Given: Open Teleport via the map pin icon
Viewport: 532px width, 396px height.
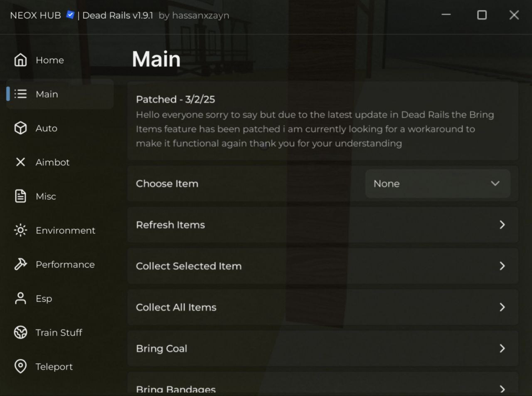Looking at the screenshot, I should click(20, 366).
